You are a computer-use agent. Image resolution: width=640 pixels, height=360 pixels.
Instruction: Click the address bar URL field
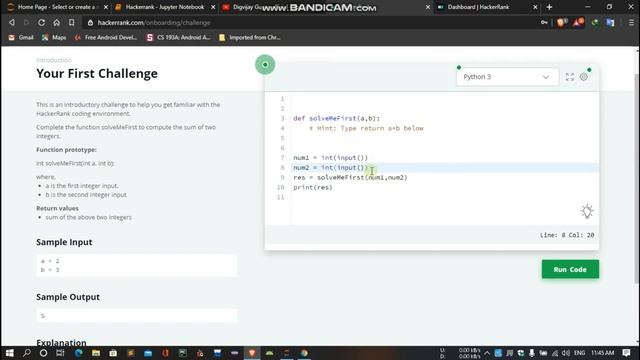(310, 23)
